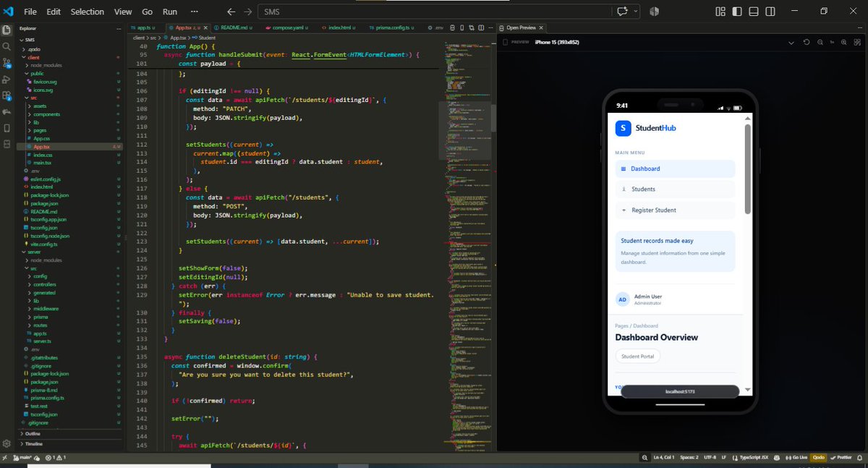
Task: Open the Run menu
Action: (170, 12)
